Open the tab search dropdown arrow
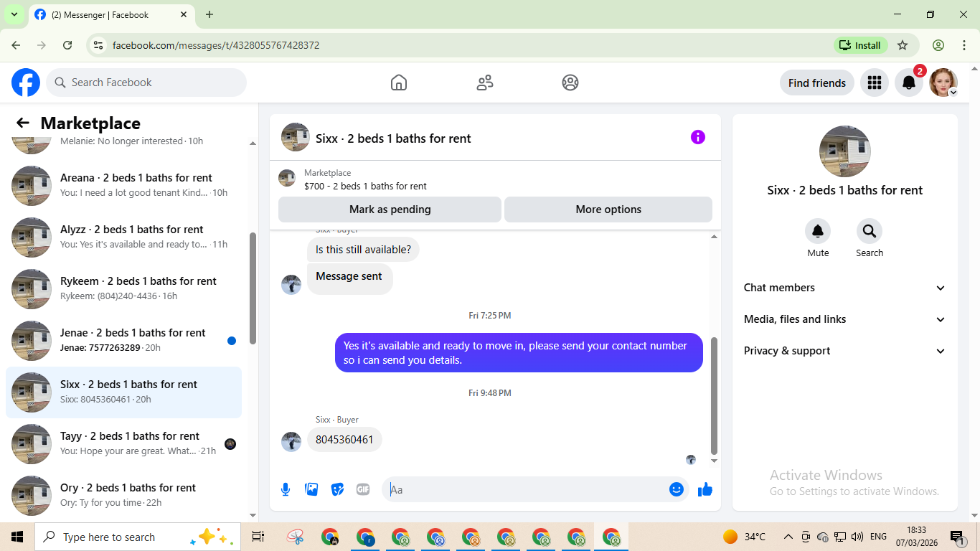 point(14,14)
